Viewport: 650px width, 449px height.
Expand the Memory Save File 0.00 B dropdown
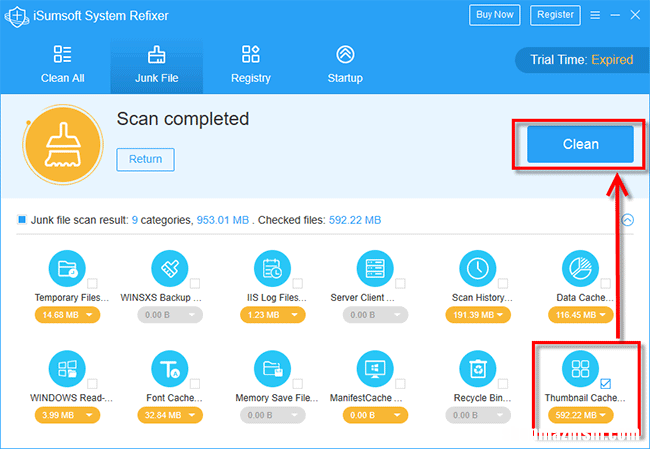(273, 415)
